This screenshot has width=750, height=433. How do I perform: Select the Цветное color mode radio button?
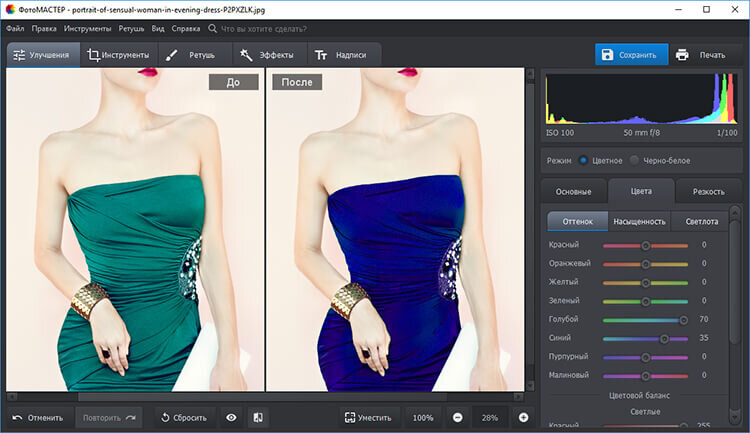pyautogui.click(x=584, y=160)
